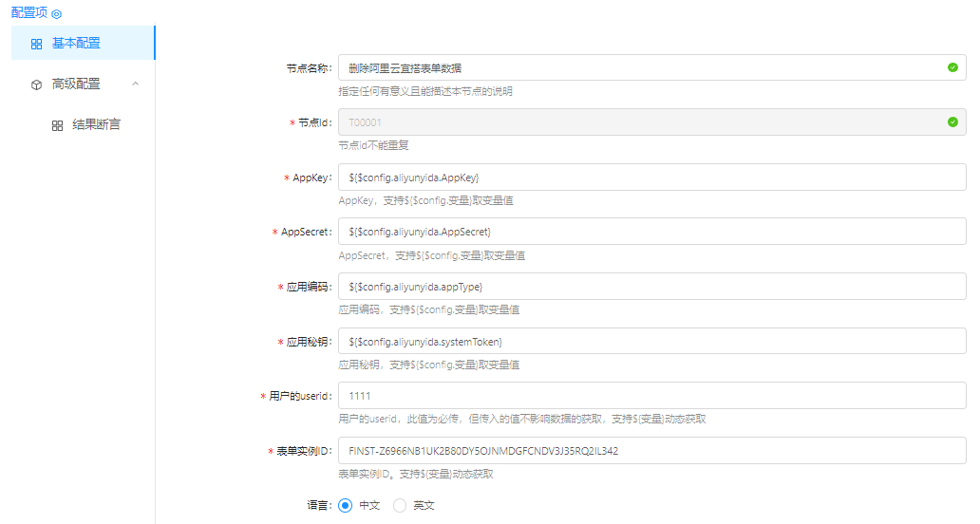This screenshot has width=980, height=524.
Task: Click the grid icon next to 基本配置
Action: 36,44
